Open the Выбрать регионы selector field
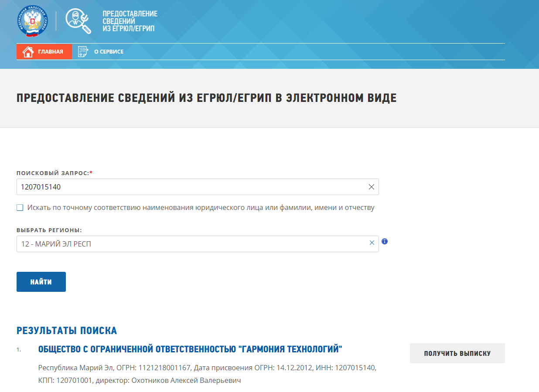Viewport: 539px width, 392px height. click(x=198, y=244)
